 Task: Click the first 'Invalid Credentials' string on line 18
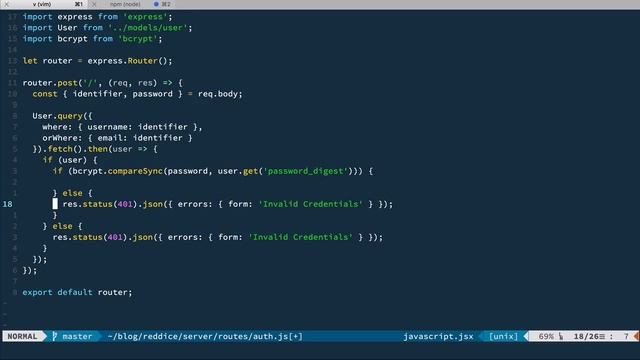[x=310, y=204]
